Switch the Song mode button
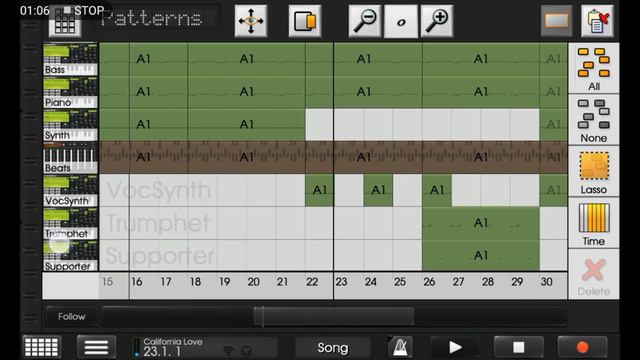Screen dimensions: 640x360 pyautogui.click(x=333, y=347)
